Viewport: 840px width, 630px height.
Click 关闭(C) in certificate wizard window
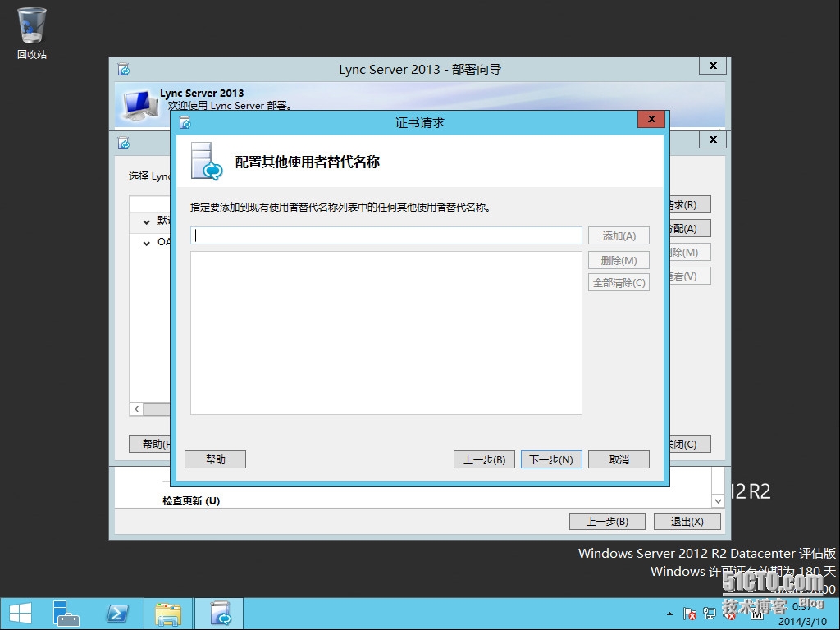click(x=689, y=444)
